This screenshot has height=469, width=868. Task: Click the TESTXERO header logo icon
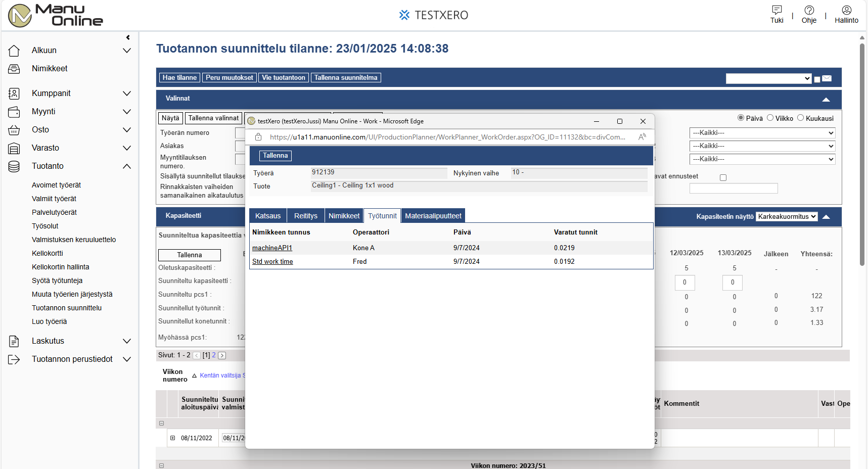click(404, 15)
